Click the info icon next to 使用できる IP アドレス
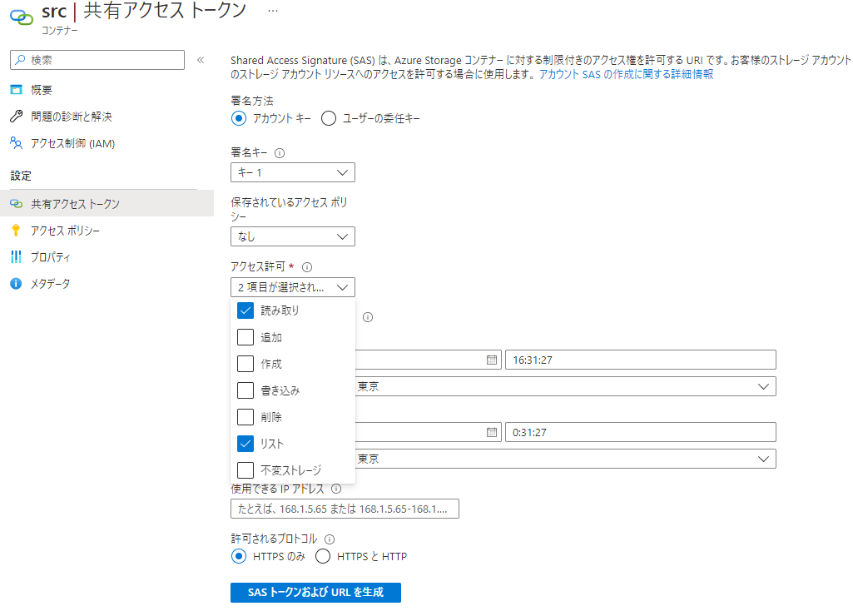This screenshot has width=853, height=616. [x=336, y=489]
